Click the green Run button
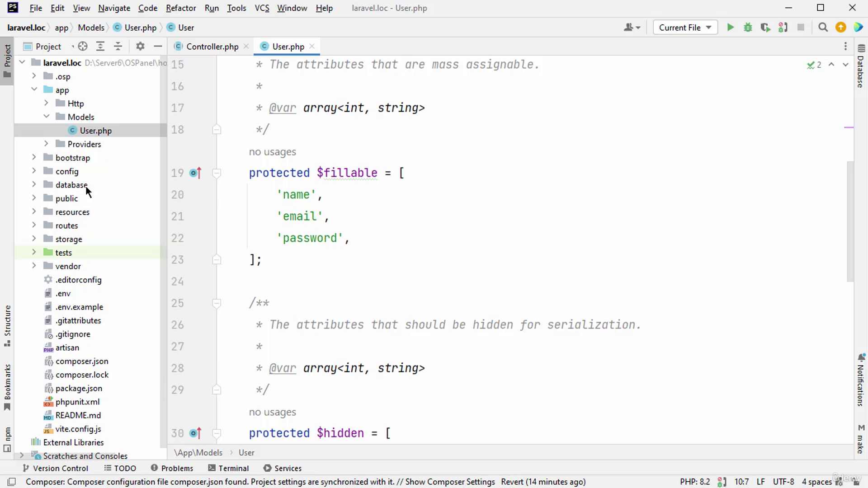This screenshot has width=868, height=488. click(730, 28)
